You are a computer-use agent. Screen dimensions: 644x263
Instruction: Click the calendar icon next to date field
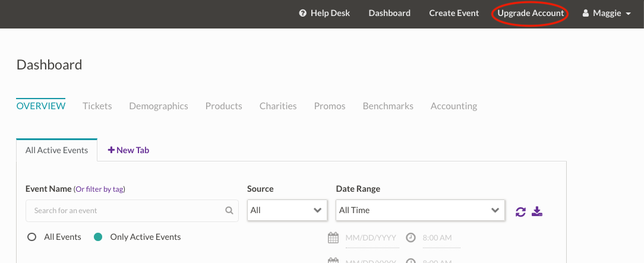333,237
